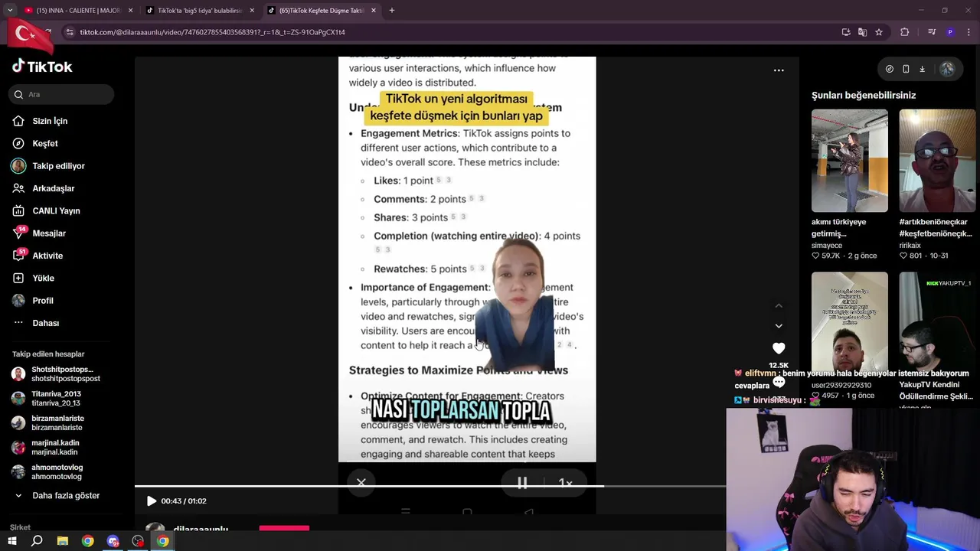Open the tab search dropdown
980x551 pixels.
click(x=10, y=11)
